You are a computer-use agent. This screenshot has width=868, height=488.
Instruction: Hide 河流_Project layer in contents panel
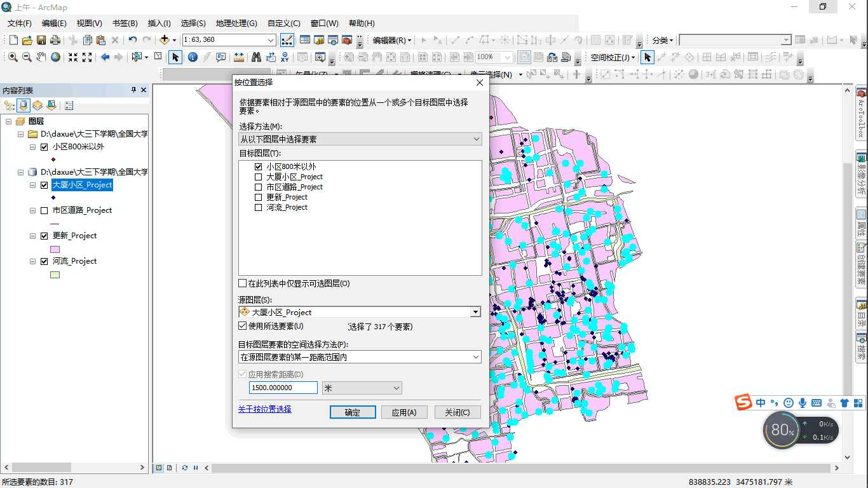[44, 261]
